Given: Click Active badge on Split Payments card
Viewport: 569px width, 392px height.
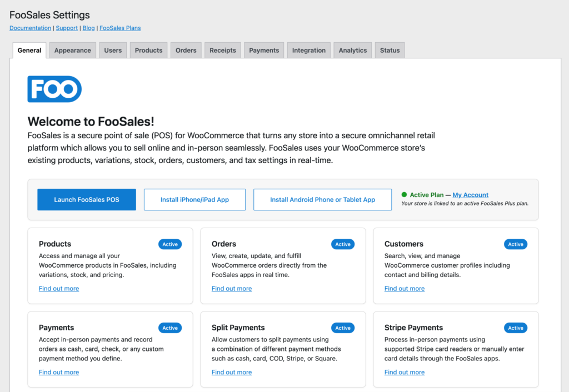Looking at the screenshot, I should tap(342, 328).
